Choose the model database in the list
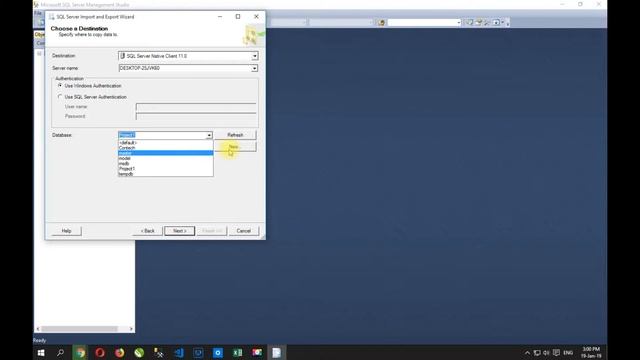Viewport: 640px width, 360px height. click(x=166, y=158)
